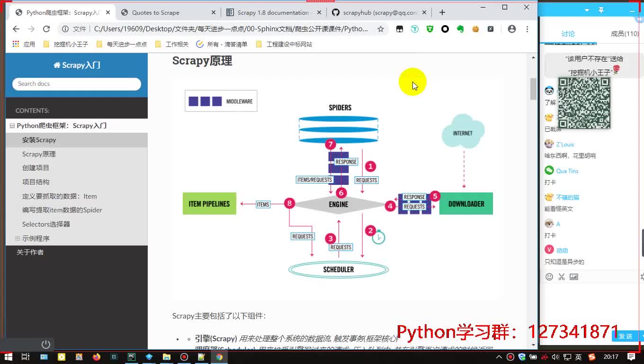
Task: Click the black ring extension icon
Action: [x=445, y=29]
